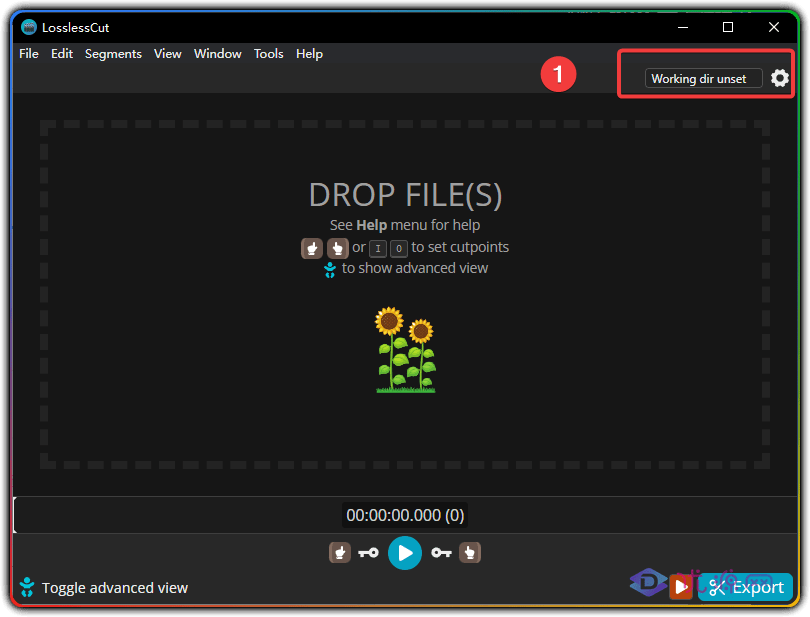Expand the Tools menu
810x617 pixels.
click(x=268, y=54)
